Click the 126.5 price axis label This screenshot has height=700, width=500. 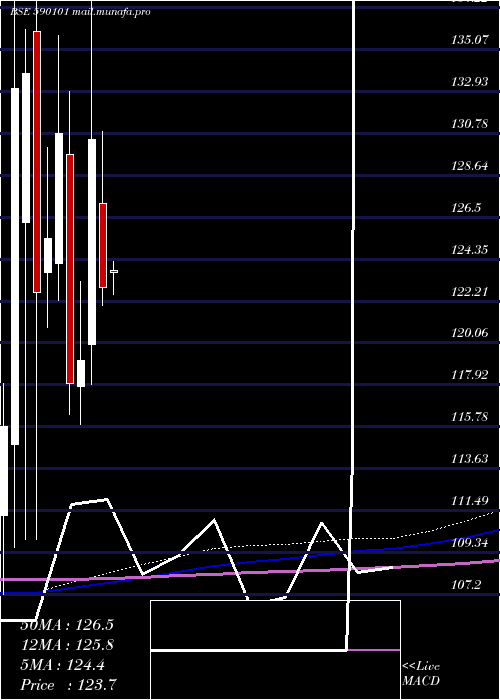tap(466, 208)
